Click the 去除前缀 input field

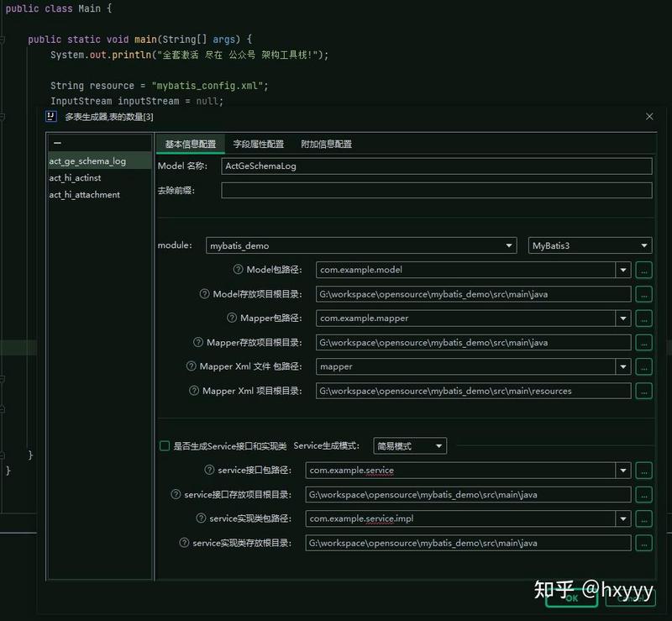(436, 191)
